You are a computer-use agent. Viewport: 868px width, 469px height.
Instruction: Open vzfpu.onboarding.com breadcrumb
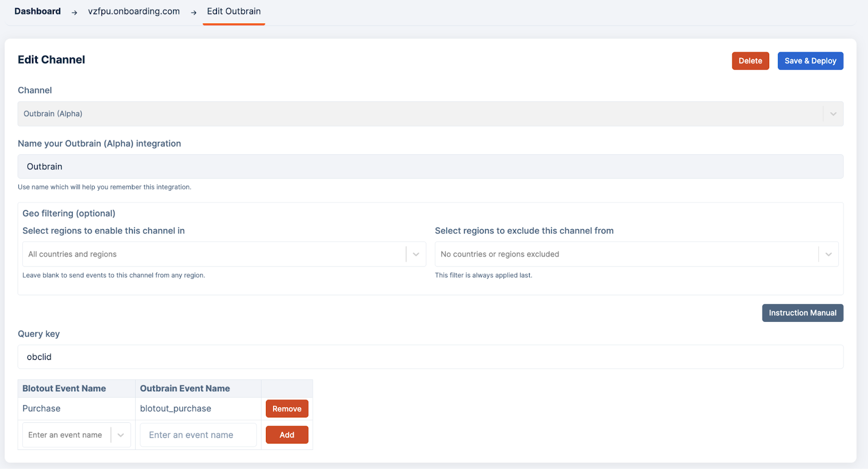(133, 11)
